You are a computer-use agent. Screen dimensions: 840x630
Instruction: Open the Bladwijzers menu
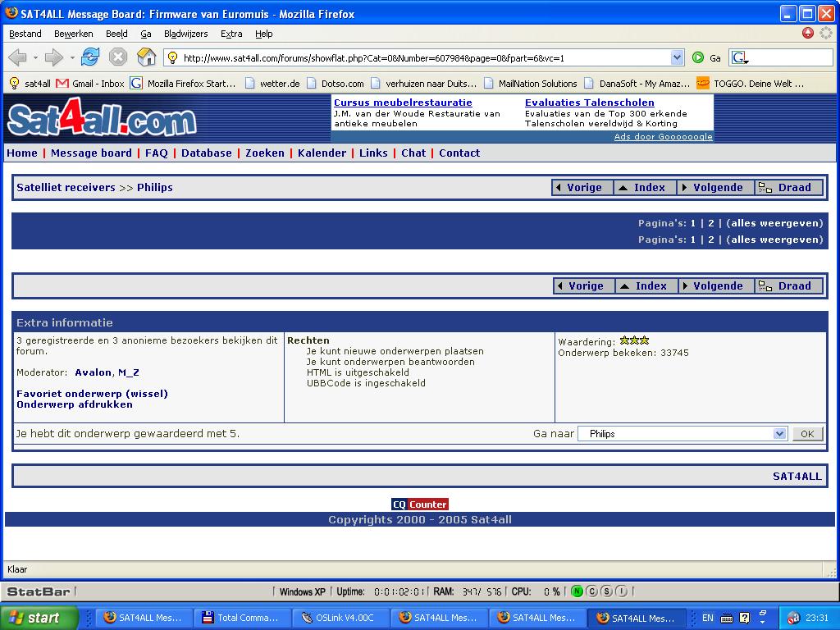pyautogui.click(x=185, y=34)
